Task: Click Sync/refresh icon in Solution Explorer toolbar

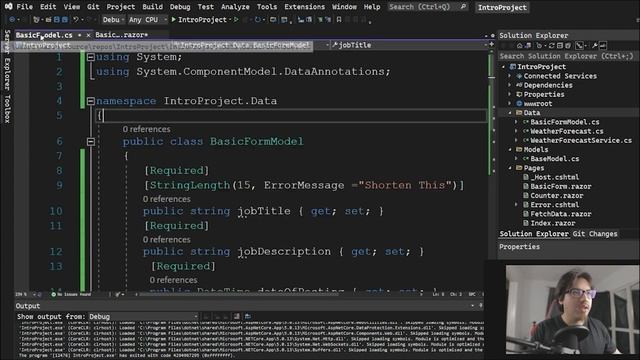Action: tap(551, 46)
